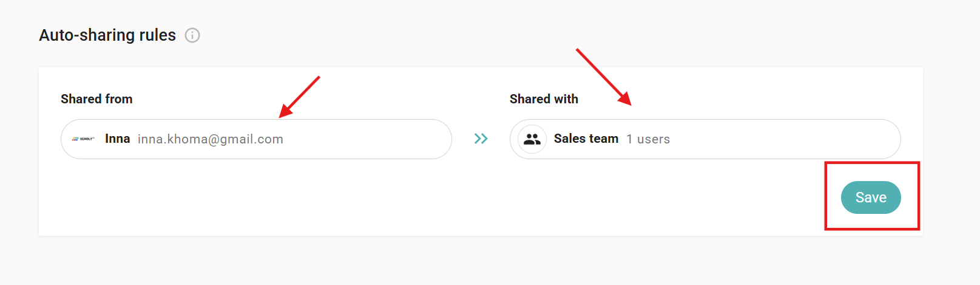Click the inna.khoma@gmail.com email text
The image size is (980, 285).
point(210,139)
